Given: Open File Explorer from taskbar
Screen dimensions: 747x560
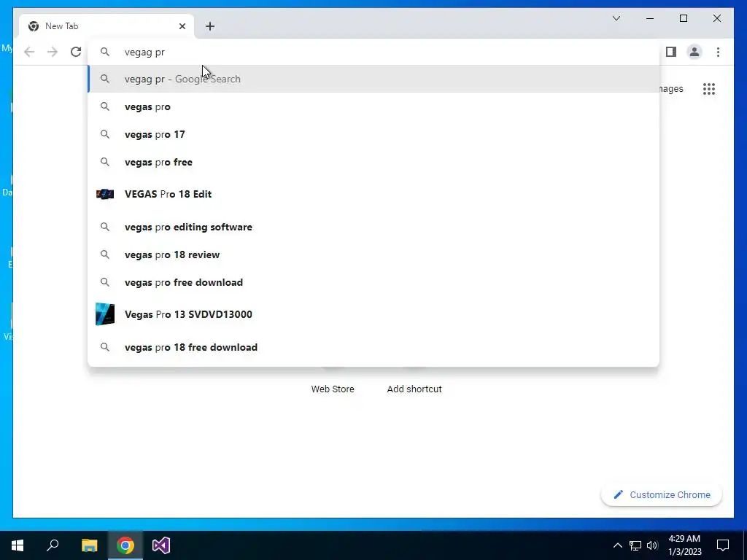Looking at the screenshot, I should (x=89, y=545).
